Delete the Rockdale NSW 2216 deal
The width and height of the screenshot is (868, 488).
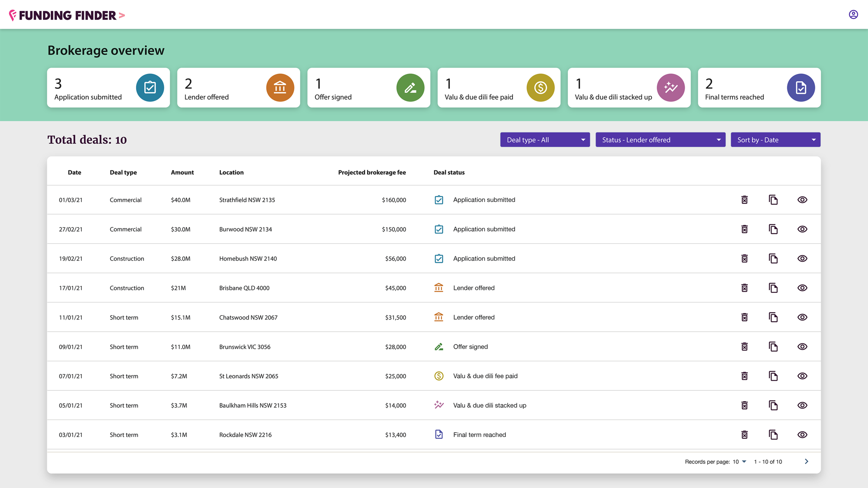[744, 435]
